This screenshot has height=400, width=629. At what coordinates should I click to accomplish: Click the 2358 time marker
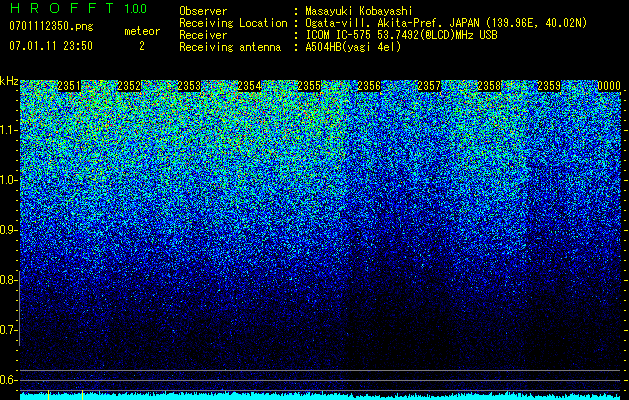(489, 86)
